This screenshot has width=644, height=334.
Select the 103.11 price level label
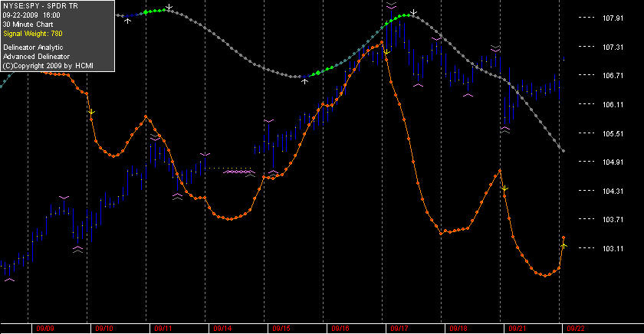tap(613, 249)
